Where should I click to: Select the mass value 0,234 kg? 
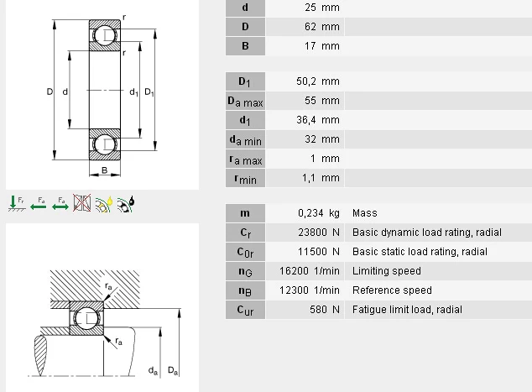pos(319,213)
